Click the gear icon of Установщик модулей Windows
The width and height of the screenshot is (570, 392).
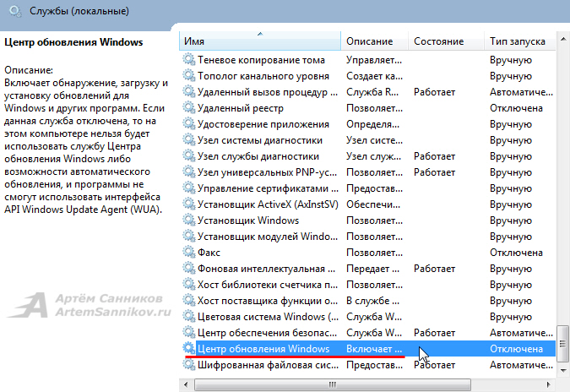click(x=188, y=236)
